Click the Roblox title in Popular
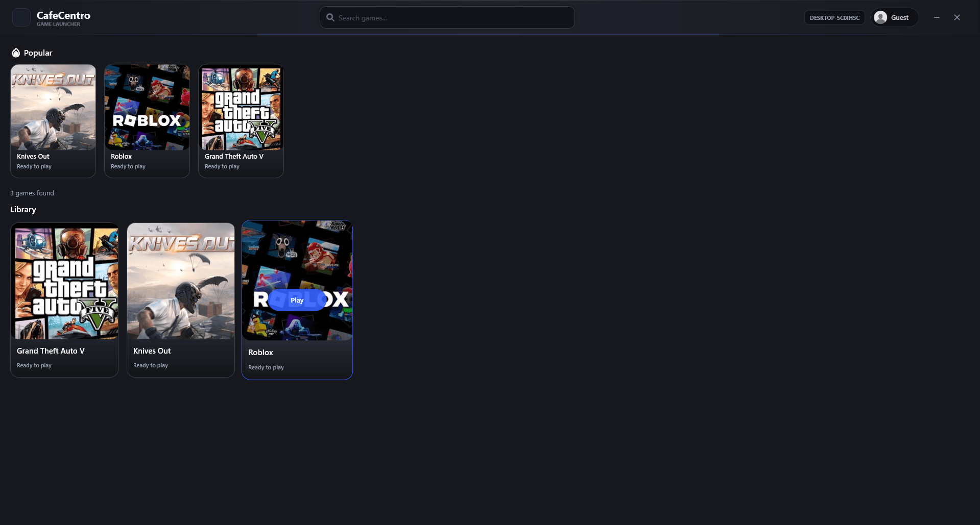Image resolution: width=980 pixels, height=525 pixels. tap(121, 157)
